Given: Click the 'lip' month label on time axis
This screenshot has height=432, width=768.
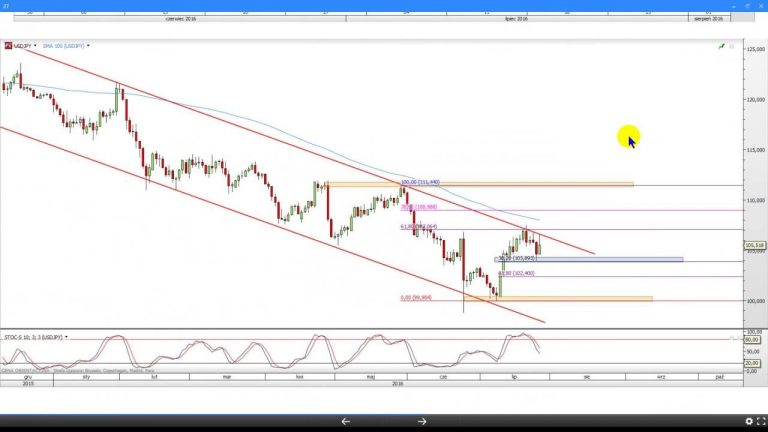Looking at the screenshot, I should (x=514, y=377).
